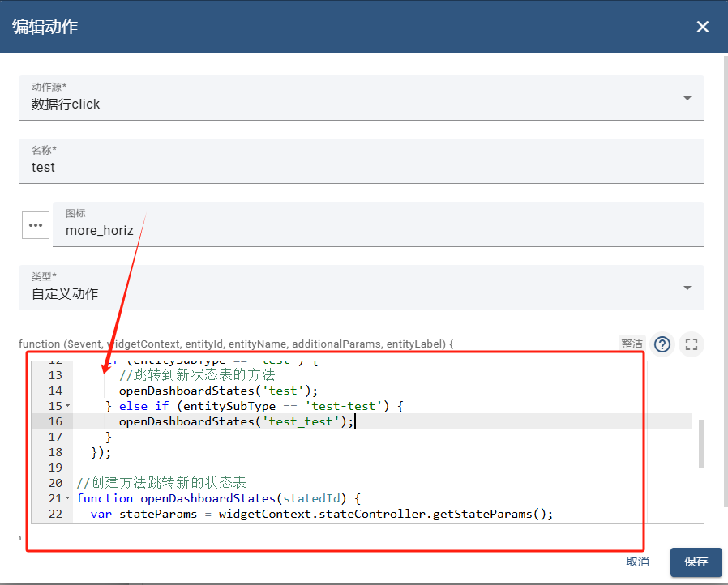Viewport: 728px width, 585px height.
Task: Click the 图标 more_horiz input field
Action: [379, 224]
